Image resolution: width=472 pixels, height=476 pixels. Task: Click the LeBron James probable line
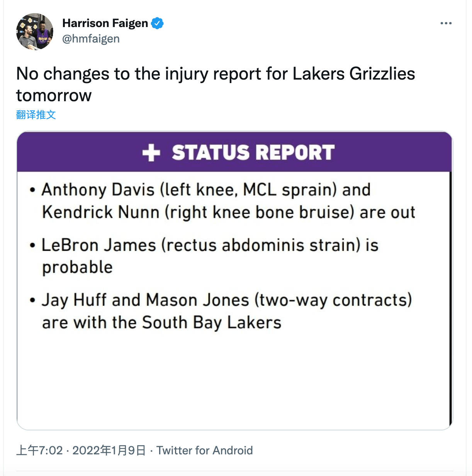tap(210, 256)
